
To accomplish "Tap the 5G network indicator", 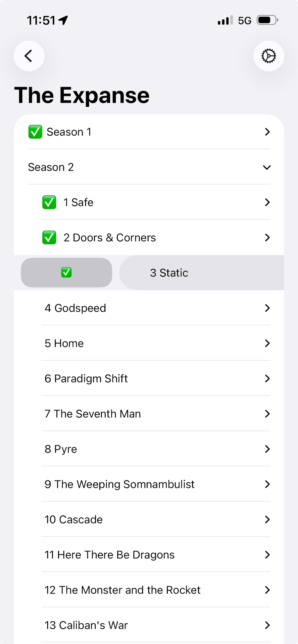I will pyautogui.click(x=244, y=20).
